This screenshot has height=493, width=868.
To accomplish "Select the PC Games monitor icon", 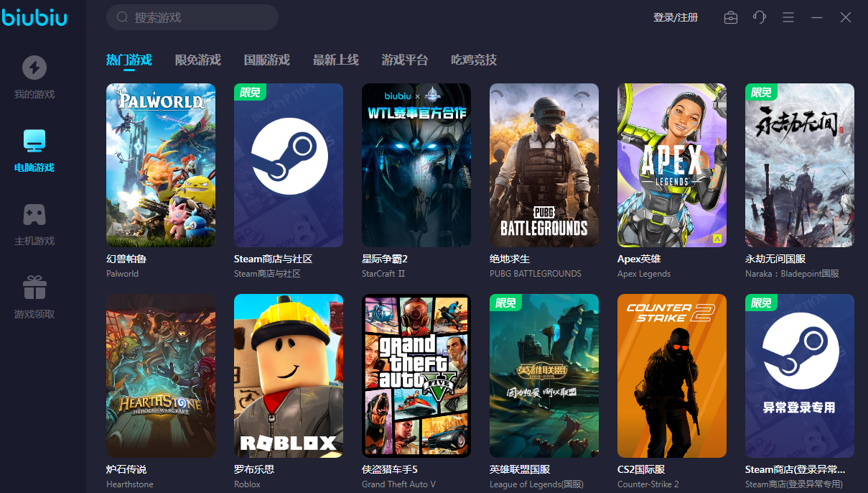I will click(34, 141).
